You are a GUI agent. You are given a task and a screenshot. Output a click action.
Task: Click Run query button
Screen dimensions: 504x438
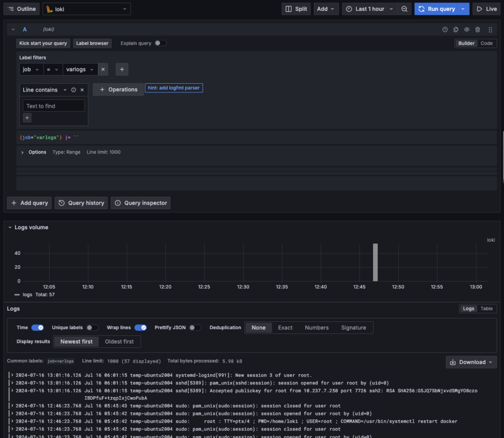coord(437,9)
